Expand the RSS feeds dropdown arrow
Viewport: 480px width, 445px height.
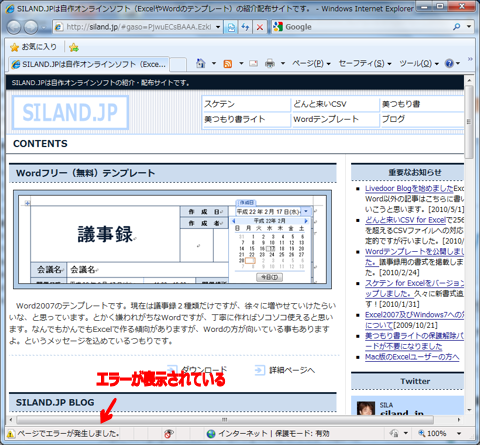coord(241,63)
